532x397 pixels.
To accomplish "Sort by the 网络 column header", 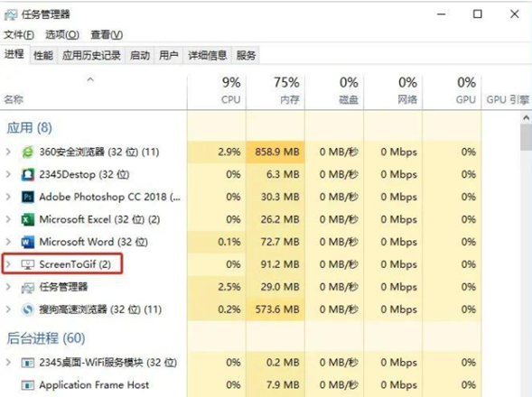I will pyautogui.click(x=393, y=91).
